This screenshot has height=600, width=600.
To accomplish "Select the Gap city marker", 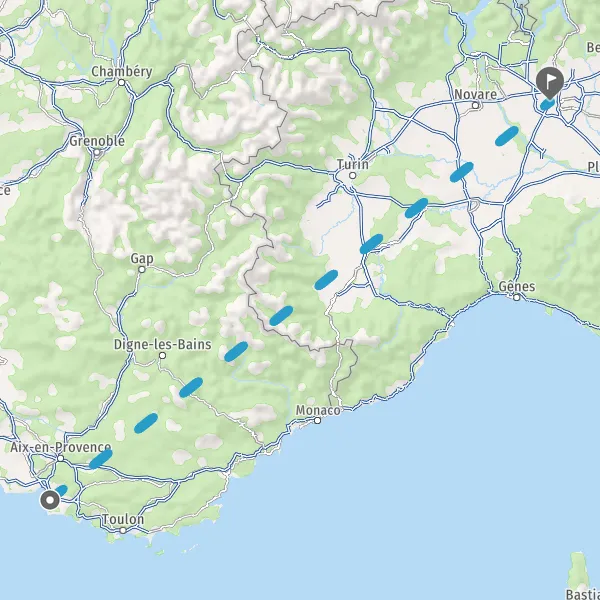I will click(142, 269).
